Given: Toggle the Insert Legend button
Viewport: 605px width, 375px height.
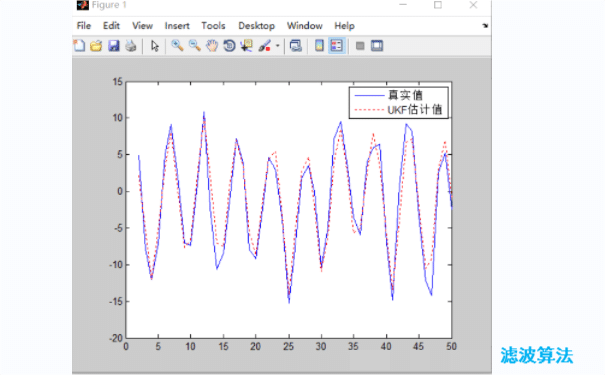Looking at the screenshot, I should tap(336, 46).
